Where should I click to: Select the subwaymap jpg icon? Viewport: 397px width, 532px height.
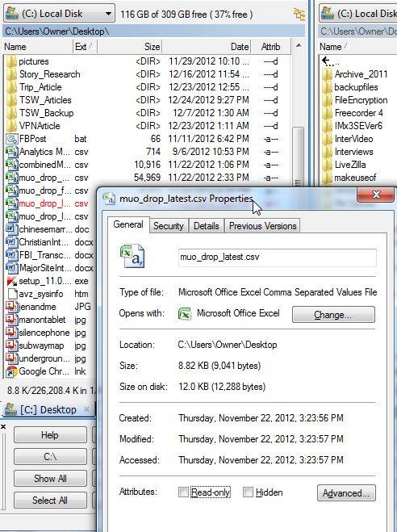click(x=12, y=346)
